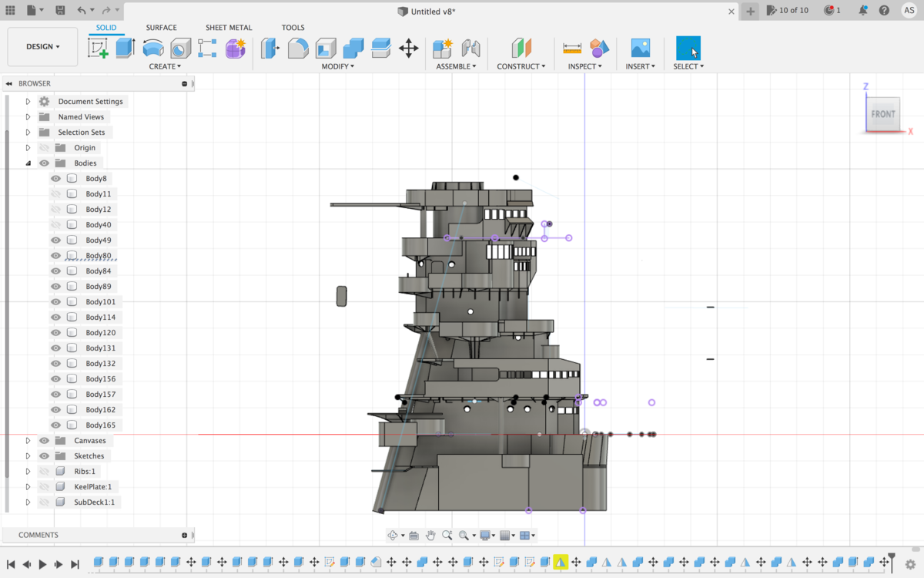Select the Measure tool icon
The width and height of the screenshot is (924, 578).
point(572,49)
